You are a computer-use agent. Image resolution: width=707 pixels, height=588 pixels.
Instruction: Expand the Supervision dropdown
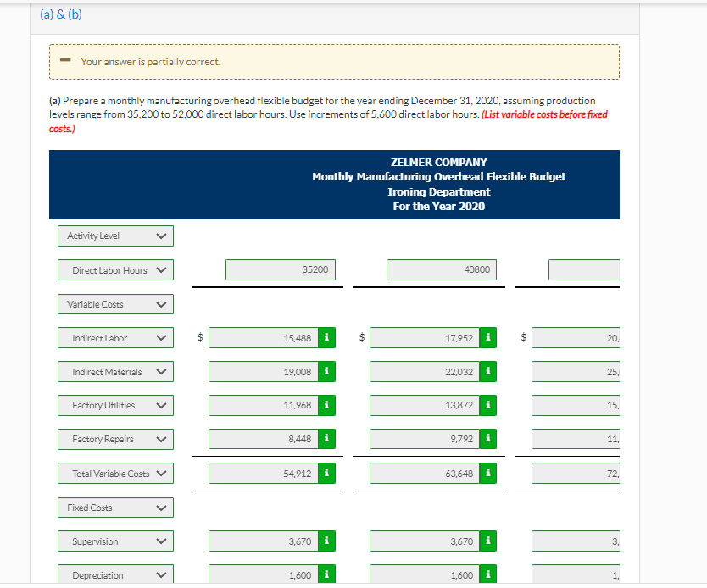115,541
